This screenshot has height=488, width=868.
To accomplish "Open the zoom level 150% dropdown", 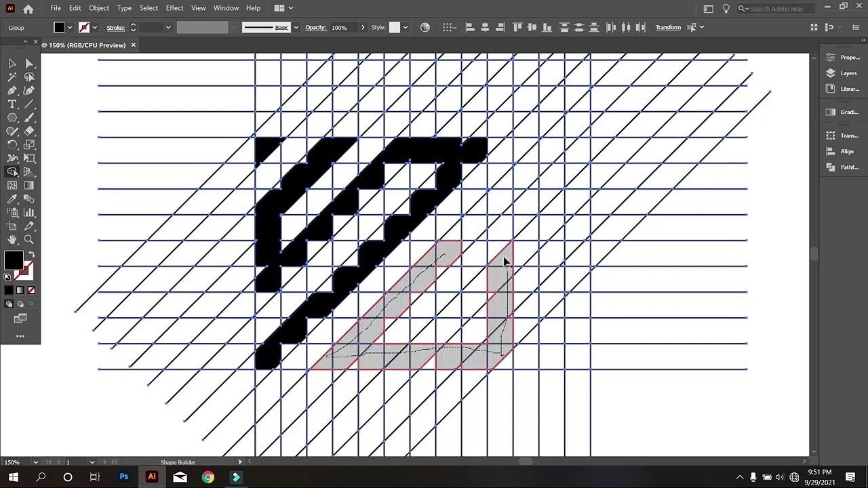I will (35, 462).
